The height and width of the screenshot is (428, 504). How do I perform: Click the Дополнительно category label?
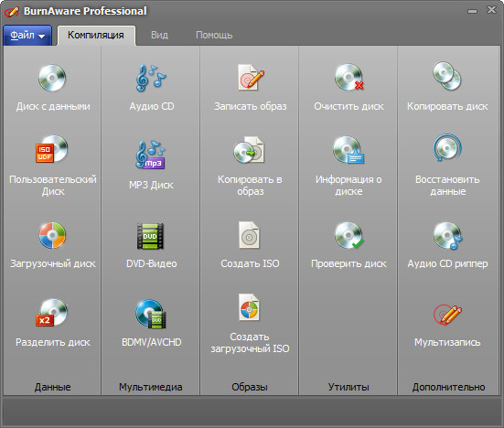tap(448, 387)
